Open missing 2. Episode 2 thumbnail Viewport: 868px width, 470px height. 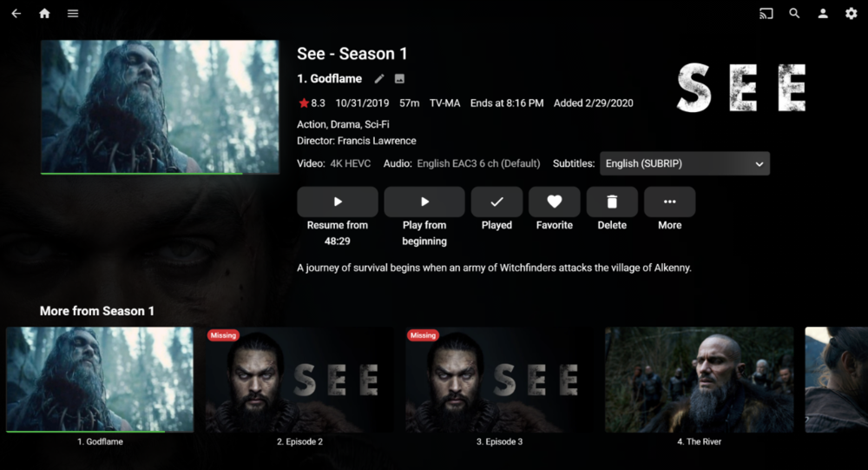[299, 380]
